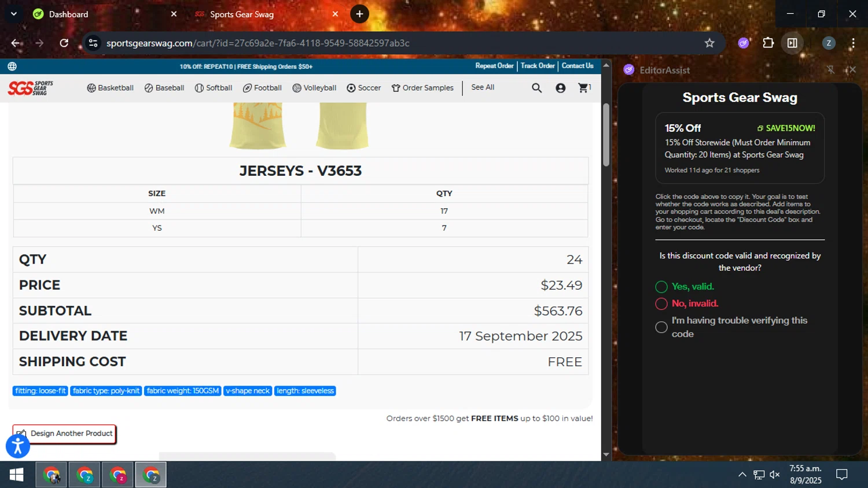The height and width of the screenshot is (488, 868).
Task: Open a new browser tab
Action: (x=359, y=14)
